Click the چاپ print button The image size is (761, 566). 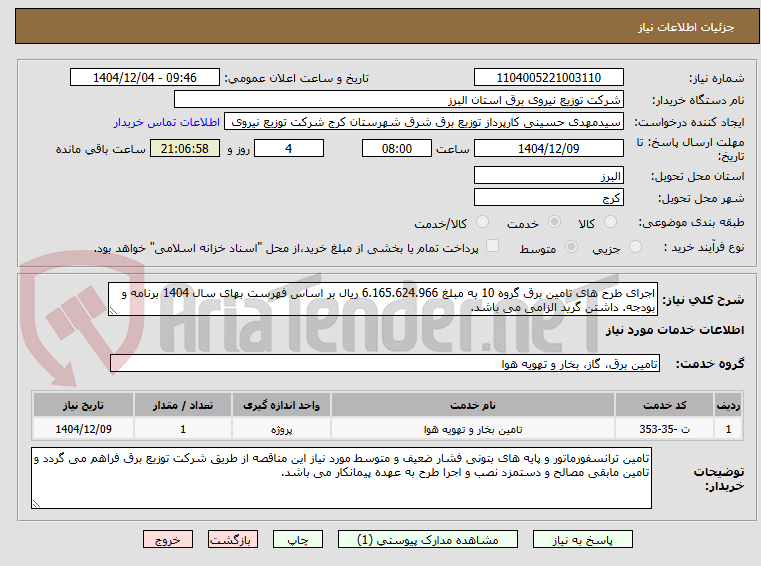[x=298, y=539]
